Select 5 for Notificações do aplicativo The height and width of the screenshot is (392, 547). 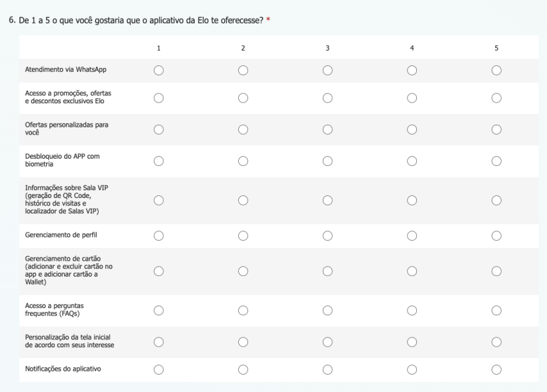coord(496,369)
